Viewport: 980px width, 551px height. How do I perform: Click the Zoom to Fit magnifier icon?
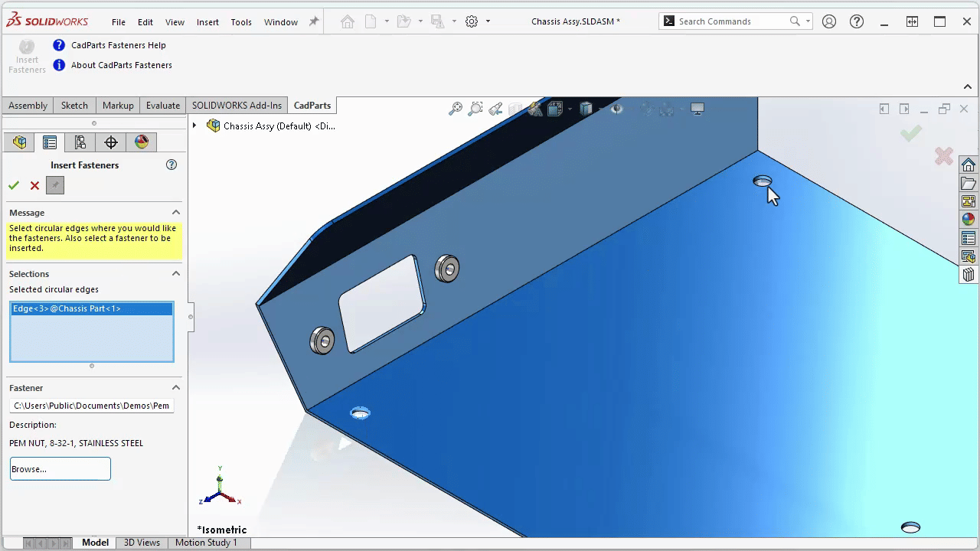pos(456,109)
